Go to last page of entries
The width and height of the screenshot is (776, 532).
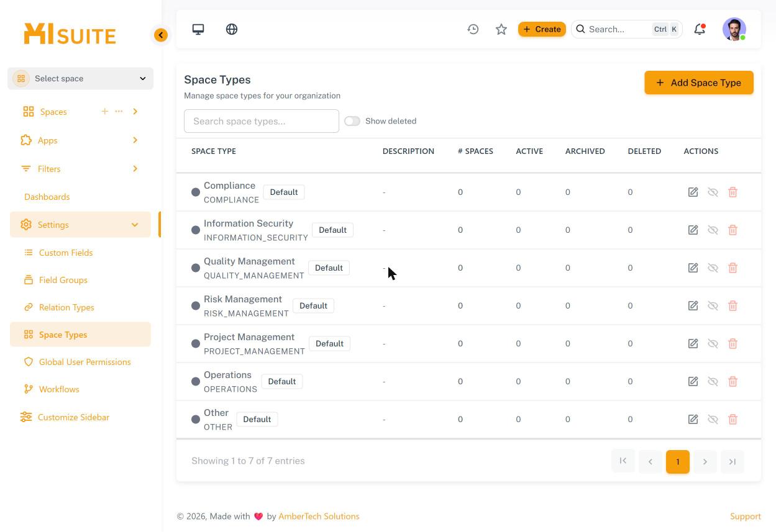[732, 462]
